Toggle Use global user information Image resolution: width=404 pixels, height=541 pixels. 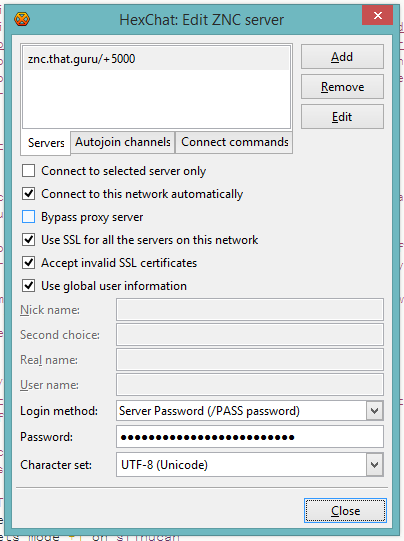28,286
